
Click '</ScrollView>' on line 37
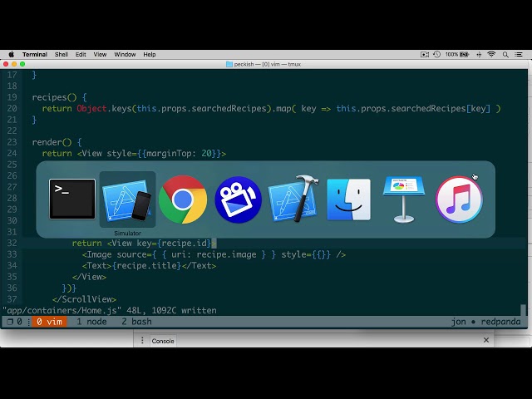[x=84, y=299]
